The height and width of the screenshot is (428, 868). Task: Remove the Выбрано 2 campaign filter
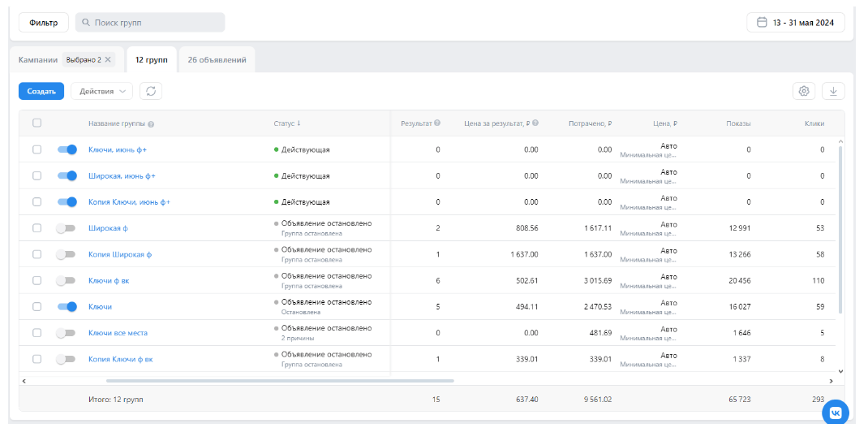tap(108, 60)
